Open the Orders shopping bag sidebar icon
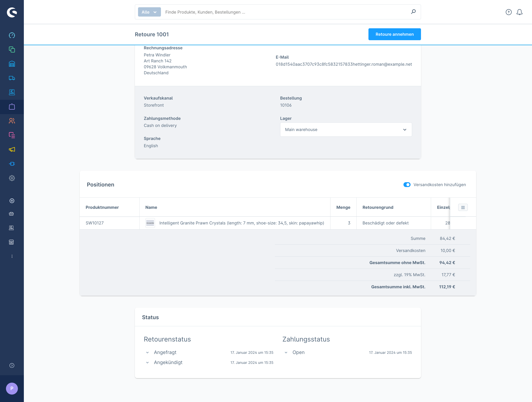 (12, 107)
